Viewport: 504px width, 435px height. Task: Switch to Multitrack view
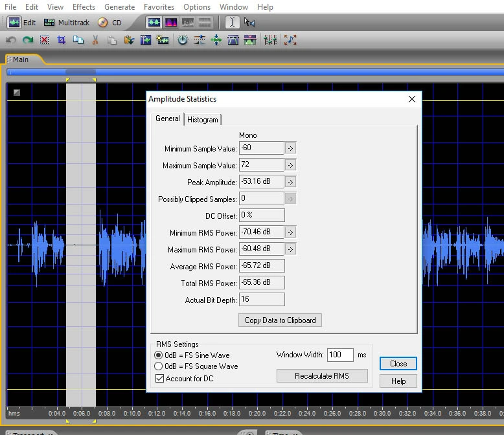[x=66, y=23]
